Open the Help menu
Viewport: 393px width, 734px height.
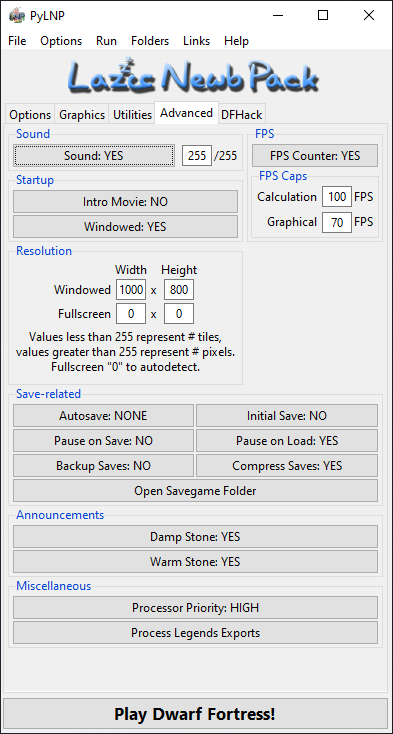click(236, 41)
